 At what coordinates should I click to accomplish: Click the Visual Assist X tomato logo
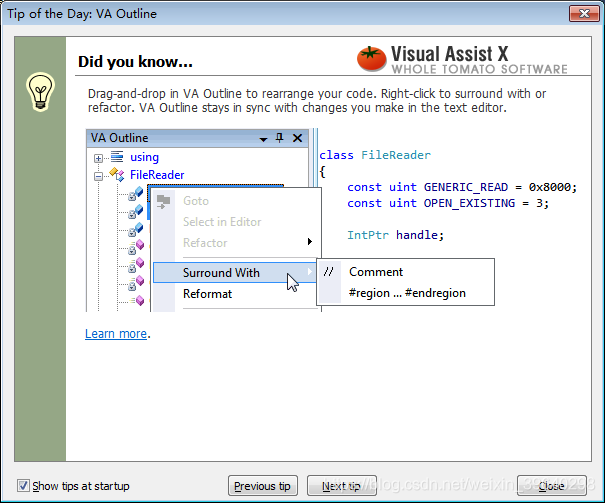point(371,59)
